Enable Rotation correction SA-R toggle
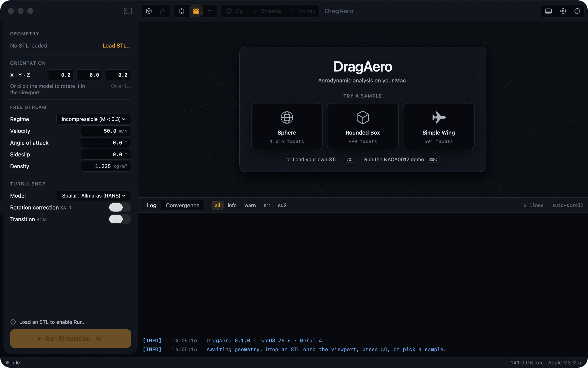The width and height of the screenshot is (588, 368). coord(119,207)
